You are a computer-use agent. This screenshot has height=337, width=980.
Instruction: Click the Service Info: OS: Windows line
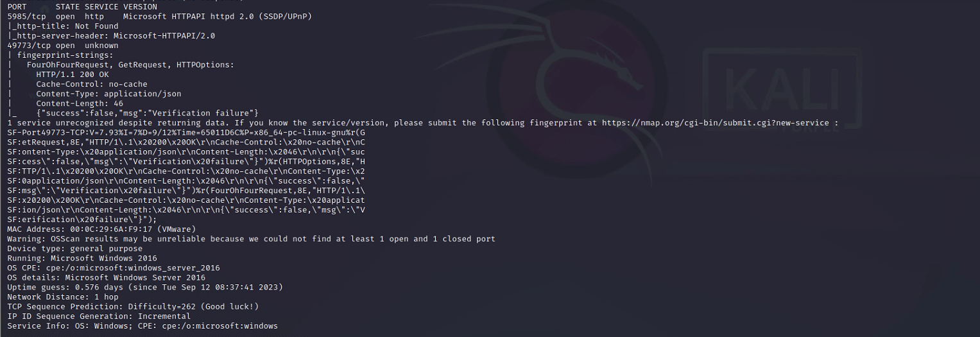click(x=142, y=326)
